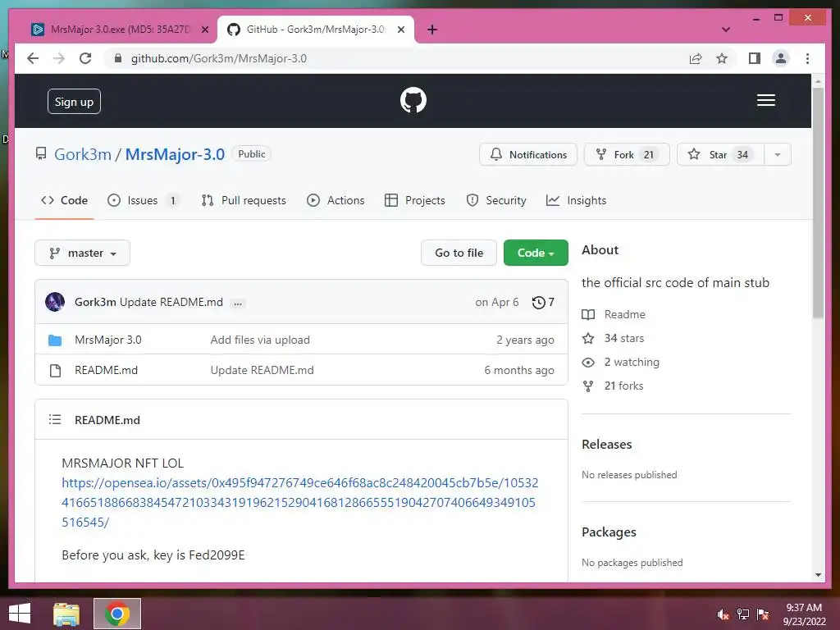840x630 pixels.
Task: Click the MrsMajor 3.0 folder icon
Action: click(x=55, y=340)
